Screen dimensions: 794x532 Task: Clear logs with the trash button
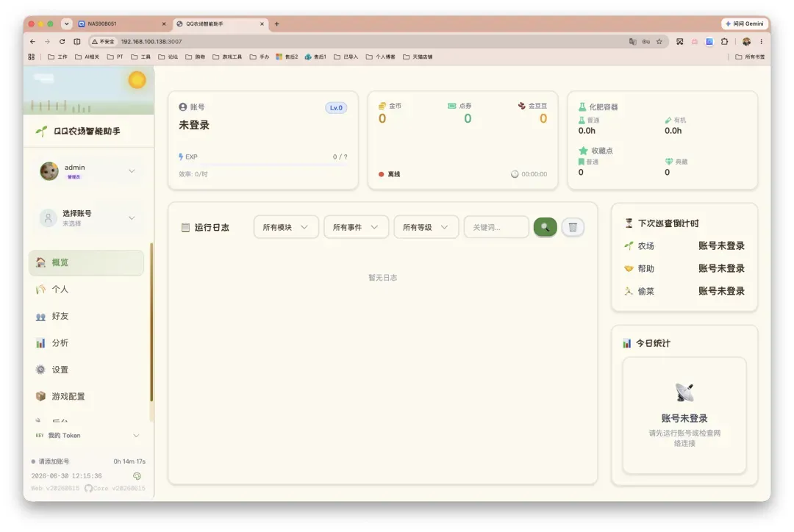573,227
